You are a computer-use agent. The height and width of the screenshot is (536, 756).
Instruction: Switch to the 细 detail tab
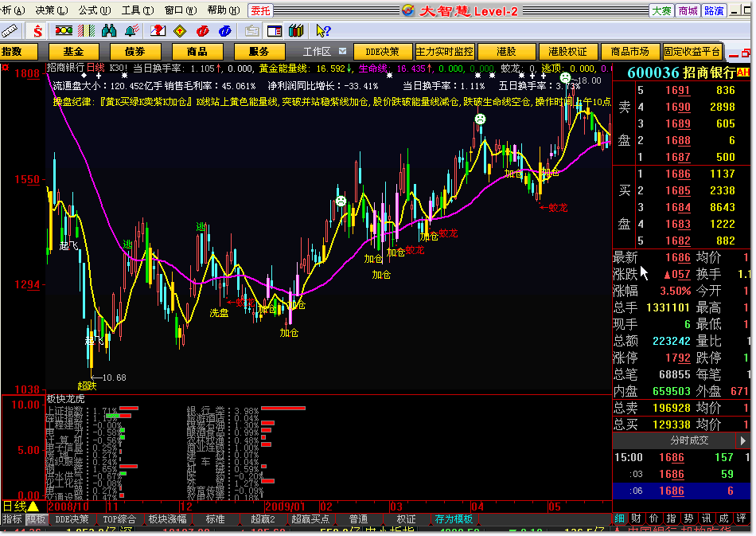[x=620, y=518]
